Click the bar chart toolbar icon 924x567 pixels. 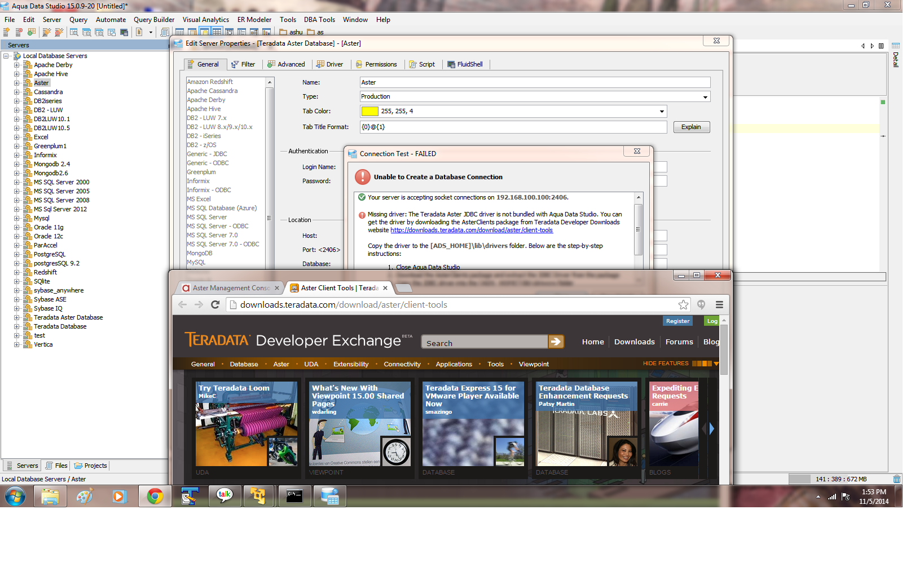[266, 32]
